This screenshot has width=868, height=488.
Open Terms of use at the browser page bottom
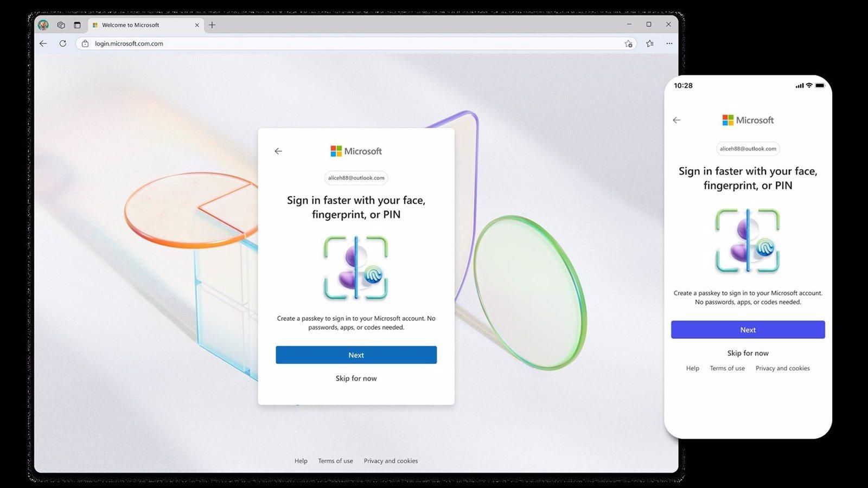click(x=335, y=461)
